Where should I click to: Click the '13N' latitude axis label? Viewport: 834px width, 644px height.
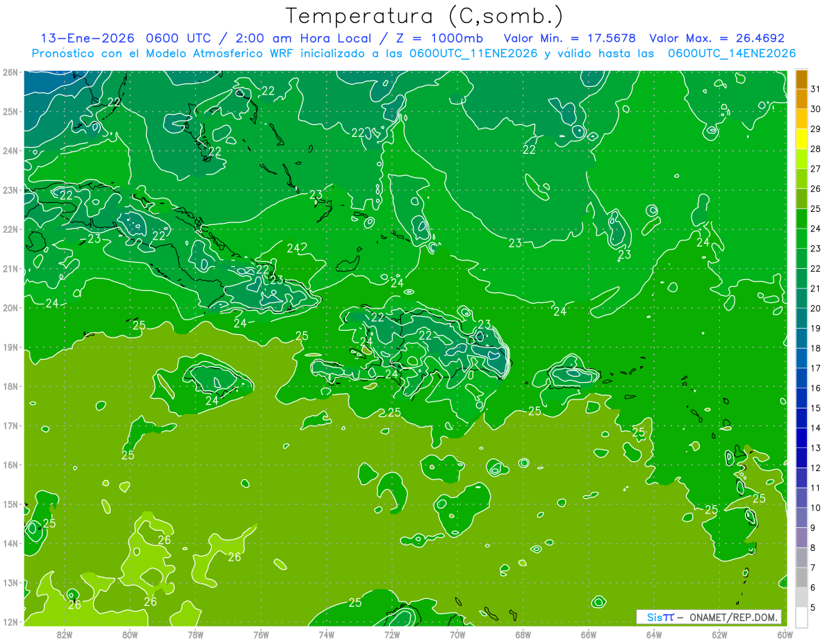10,582
